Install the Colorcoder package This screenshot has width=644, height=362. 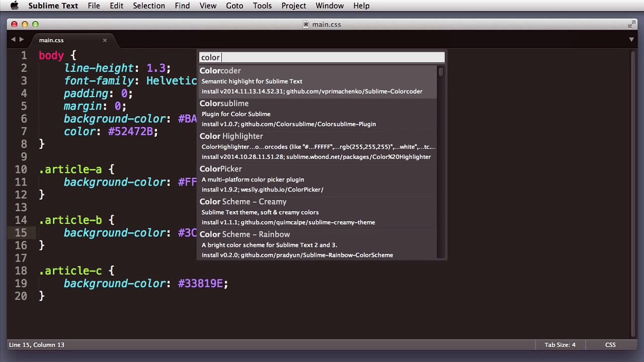pos(318,81)
